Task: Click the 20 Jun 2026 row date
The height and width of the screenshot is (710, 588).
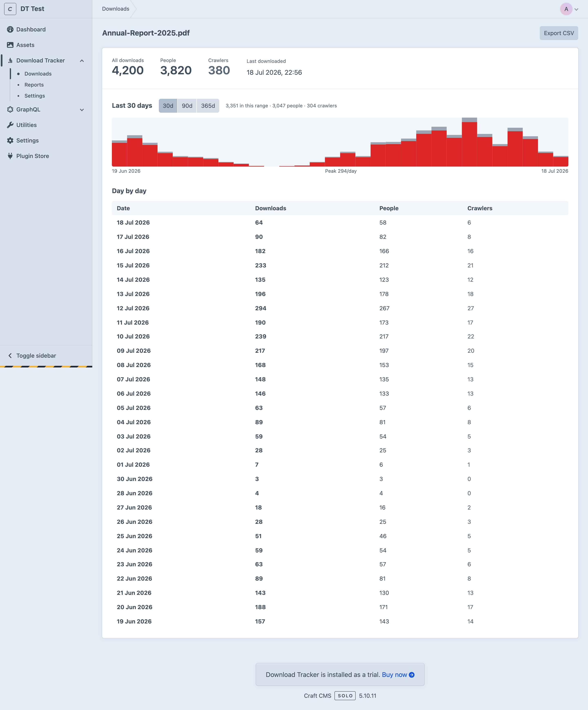Action: (135, 607)
